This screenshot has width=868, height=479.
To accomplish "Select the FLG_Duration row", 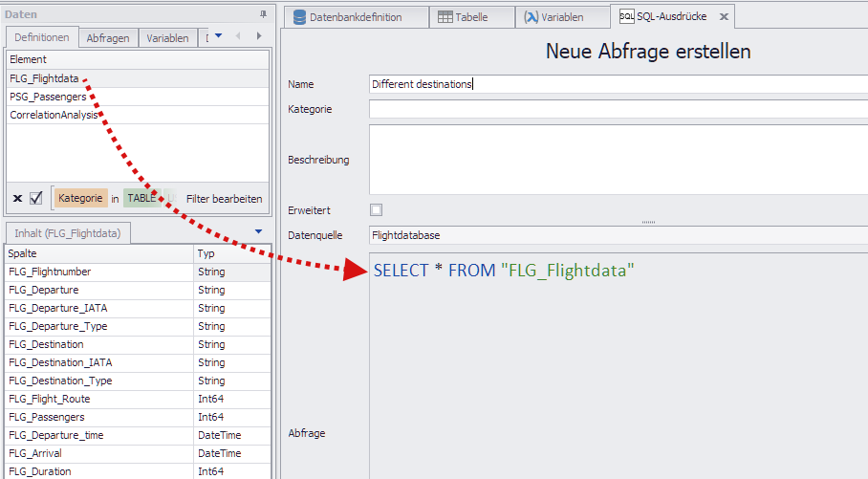I will [138, 471].
